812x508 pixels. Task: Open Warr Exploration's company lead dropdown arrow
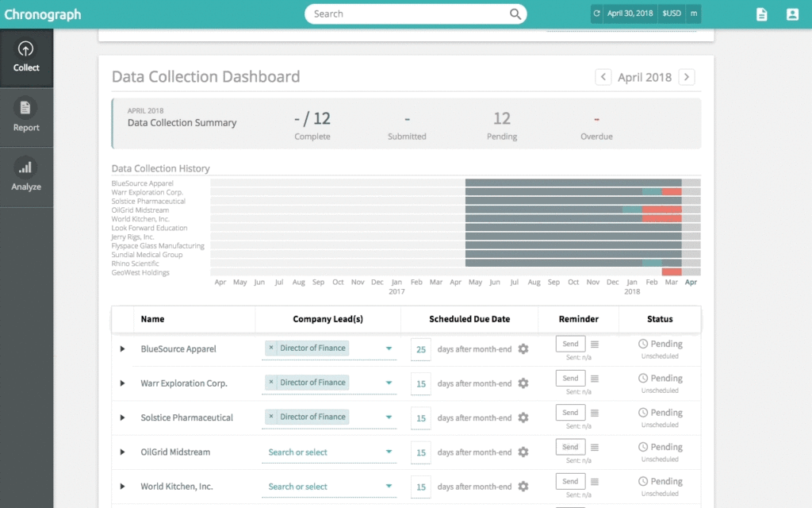point(388,383)
